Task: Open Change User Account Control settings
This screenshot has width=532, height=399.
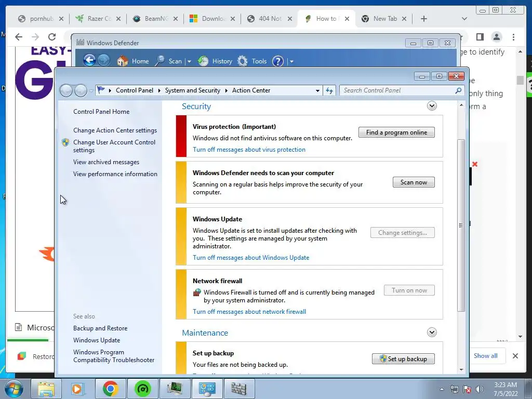Action: 114,146
